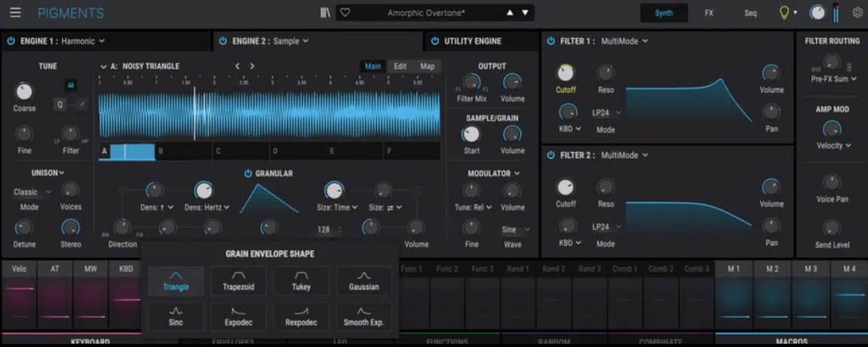Open the Velocity amp mod dropdown

coord(834,146)
